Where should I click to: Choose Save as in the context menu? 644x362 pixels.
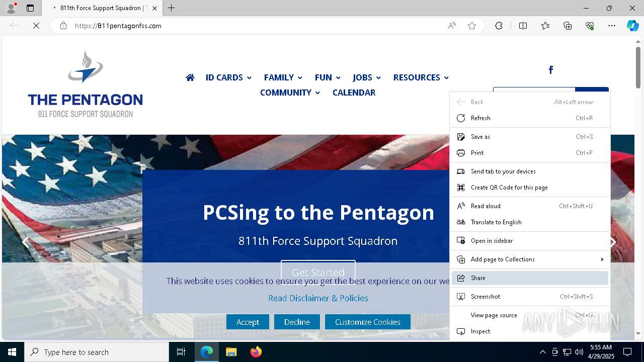pos(530,137)
